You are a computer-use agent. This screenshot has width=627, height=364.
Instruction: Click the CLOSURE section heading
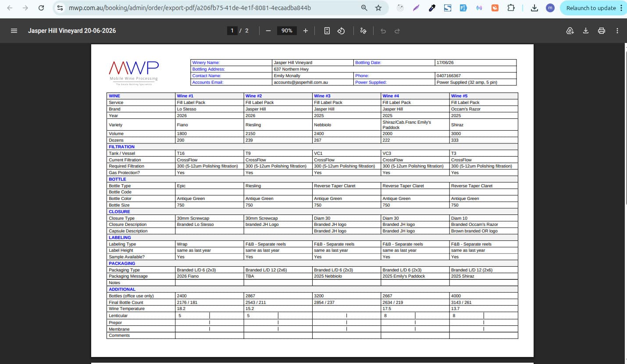point(120,212)
